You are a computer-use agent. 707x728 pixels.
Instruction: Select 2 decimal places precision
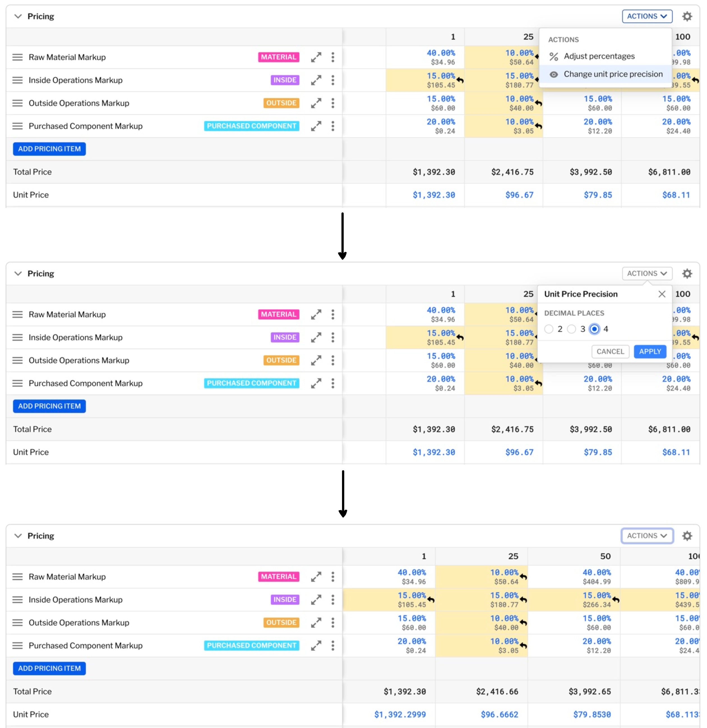tap(549, 329)
